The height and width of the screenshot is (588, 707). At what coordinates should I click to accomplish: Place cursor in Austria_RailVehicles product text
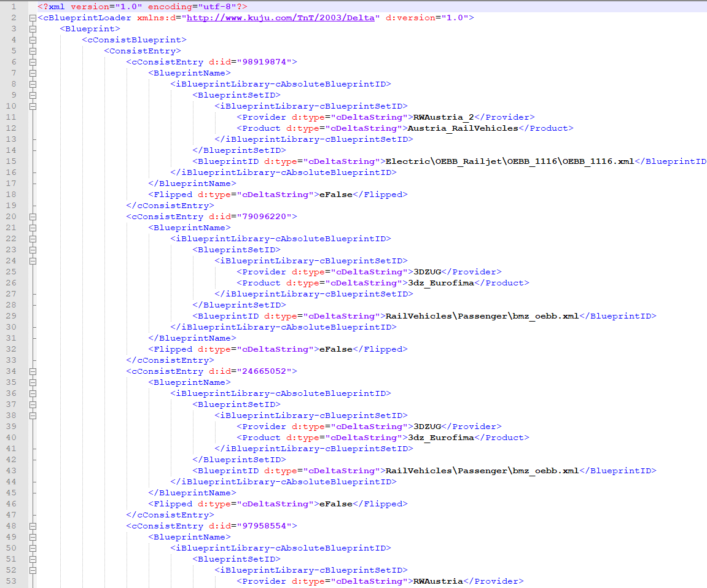(x=463, y=128)
